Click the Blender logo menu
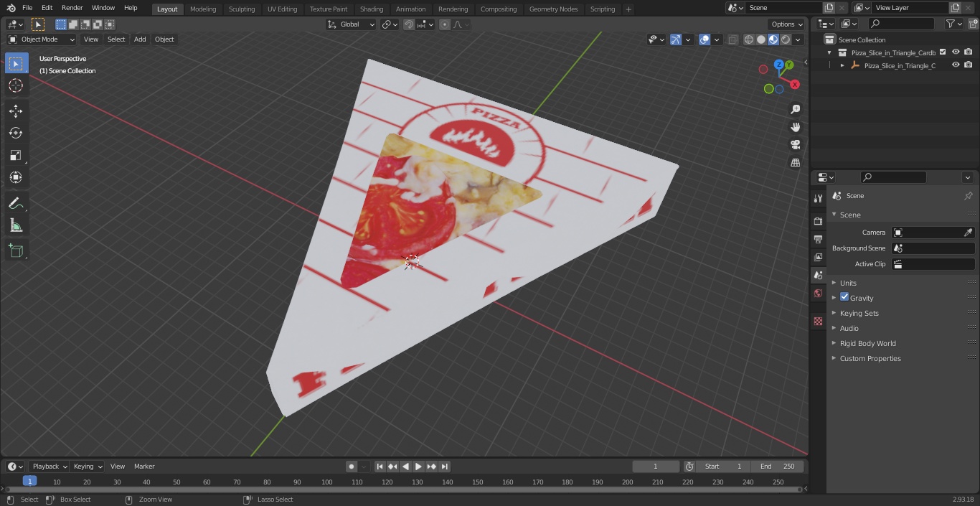Image resolution: width=980 pixels, height=506 pixels. click(11, 8)
